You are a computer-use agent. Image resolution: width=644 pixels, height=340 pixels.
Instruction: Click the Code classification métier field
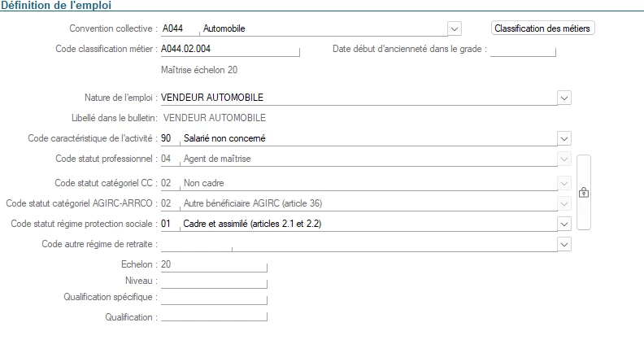click(x=229, y=50)
